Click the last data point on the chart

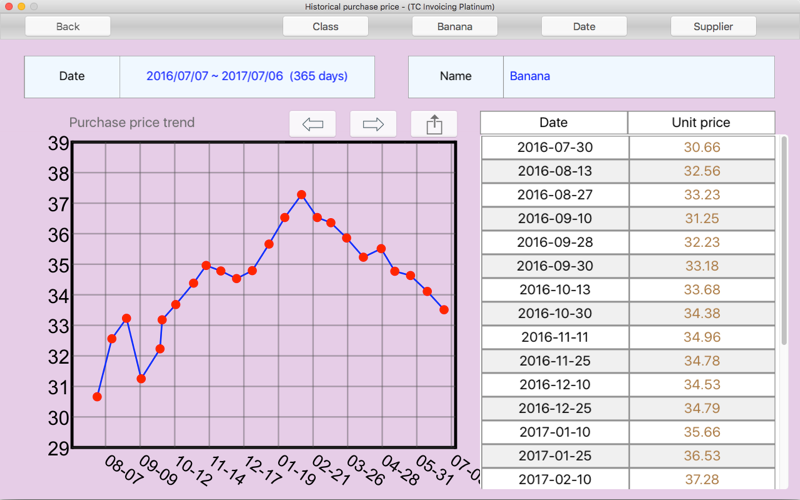tap(444, 310)
